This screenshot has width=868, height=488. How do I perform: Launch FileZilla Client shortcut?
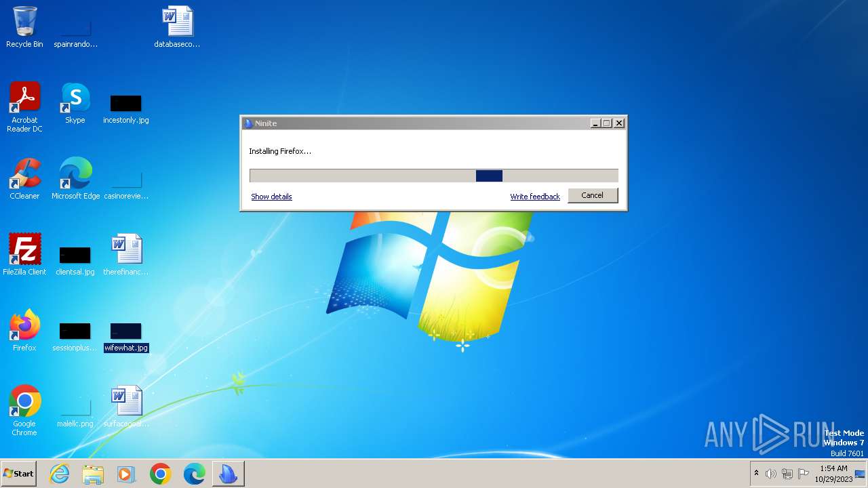tap(24, 255)
